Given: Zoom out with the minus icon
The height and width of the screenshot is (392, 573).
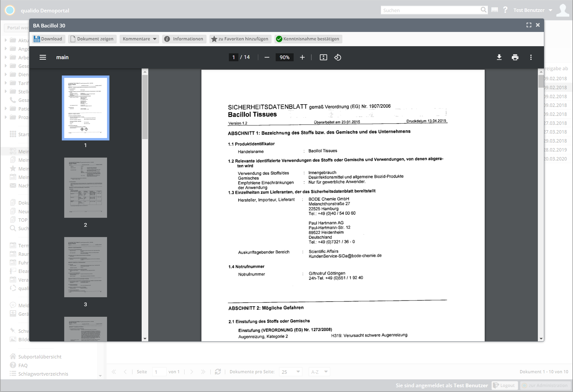Looking at the screenshot, I should point(267,57).
